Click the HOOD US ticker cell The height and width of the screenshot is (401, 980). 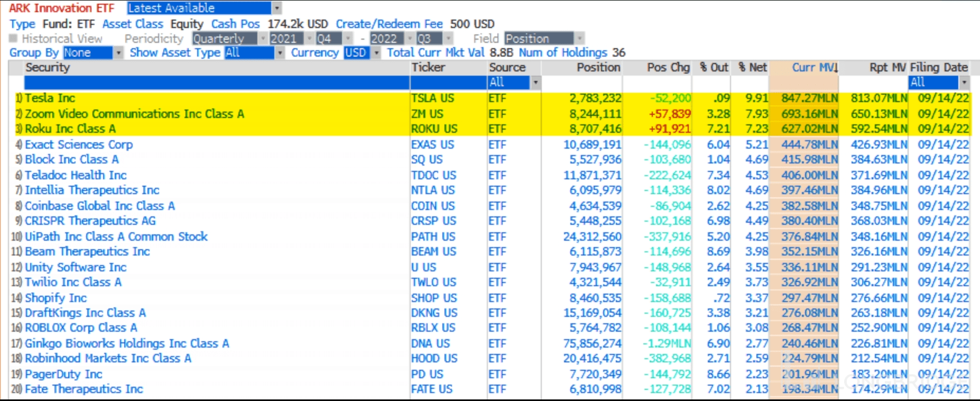(x=434, y=359)
